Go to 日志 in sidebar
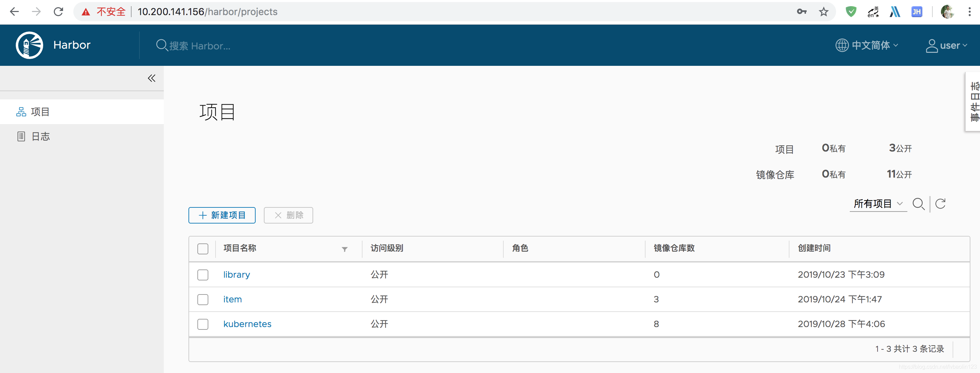The image size is (980, 373). click(41, 136)
